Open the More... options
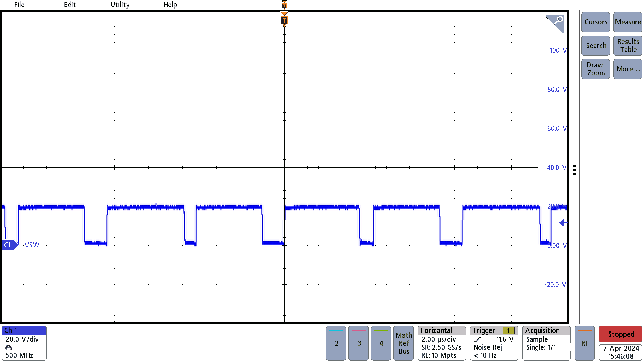 (628, 69)
